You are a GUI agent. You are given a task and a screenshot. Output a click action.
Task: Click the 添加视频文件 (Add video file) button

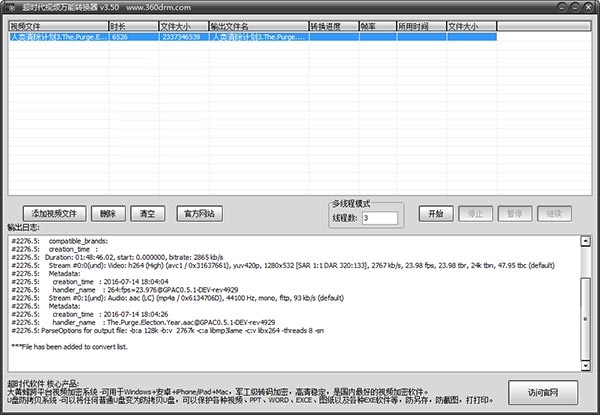click(54, 213)
